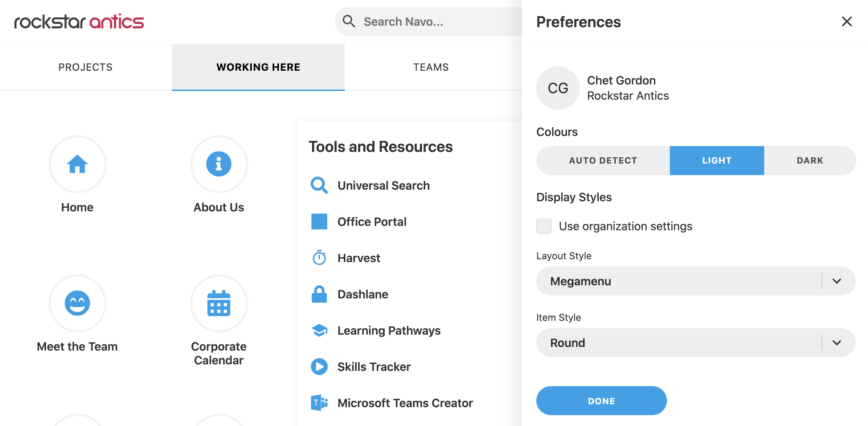Enable Use organization settings checkbox
Screen dimensions: 868x426
[x=544, y=226]
